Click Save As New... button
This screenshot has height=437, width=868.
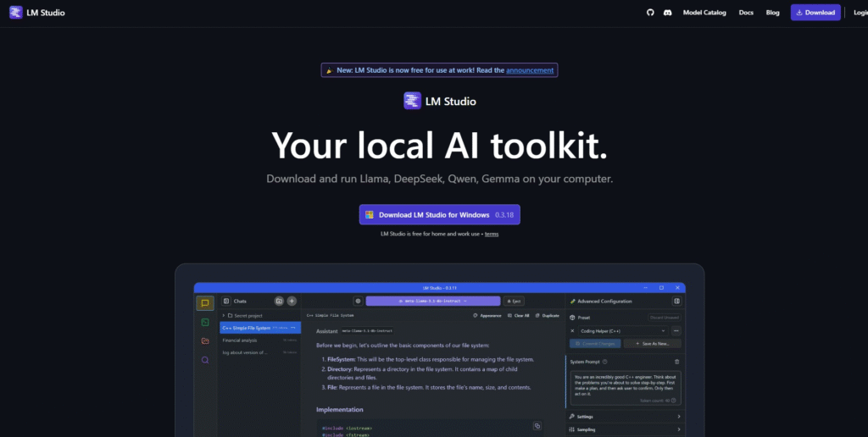tap(652, 344)
